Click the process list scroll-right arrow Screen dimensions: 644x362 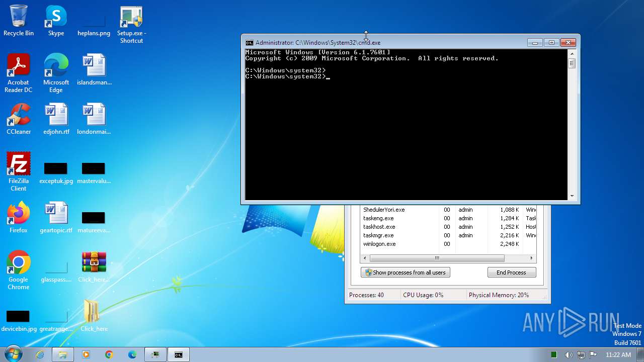pos(531,258)
